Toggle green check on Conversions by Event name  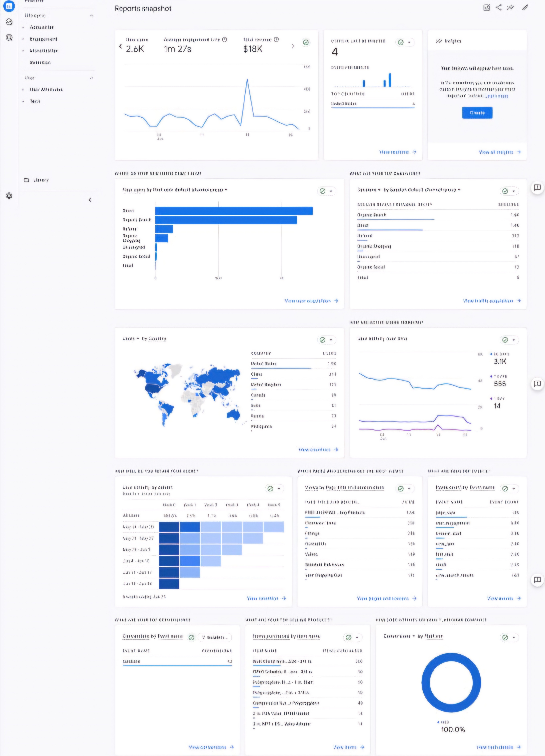pos(191,637)
